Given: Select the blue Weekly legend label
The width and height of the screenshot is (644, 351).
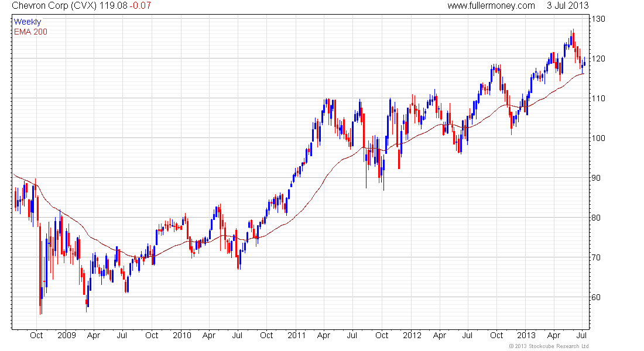Looking at the screenshot, I should pyautogui.click(x=28, y=22).
